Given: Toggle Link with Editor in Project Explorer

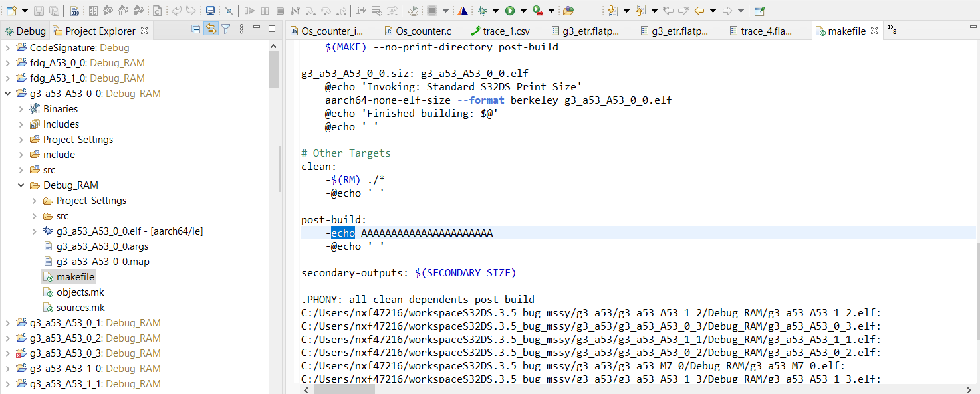Looking at the screenshot, I should point(211,29).
